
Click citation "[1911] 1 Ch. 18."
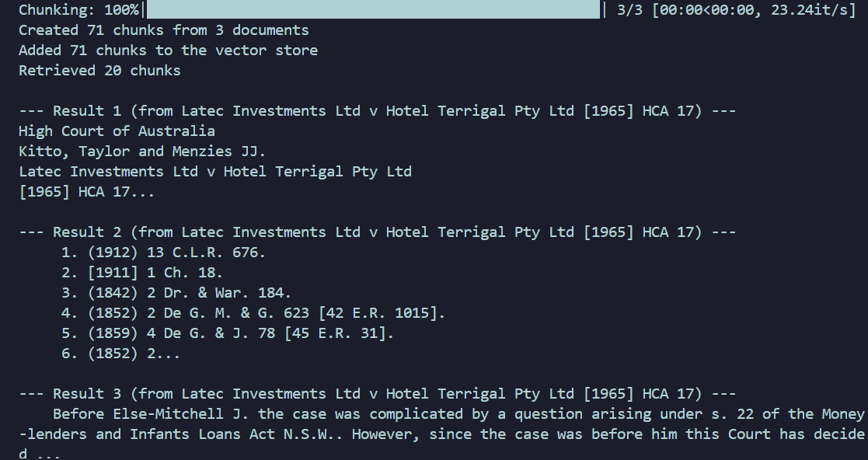155,273
